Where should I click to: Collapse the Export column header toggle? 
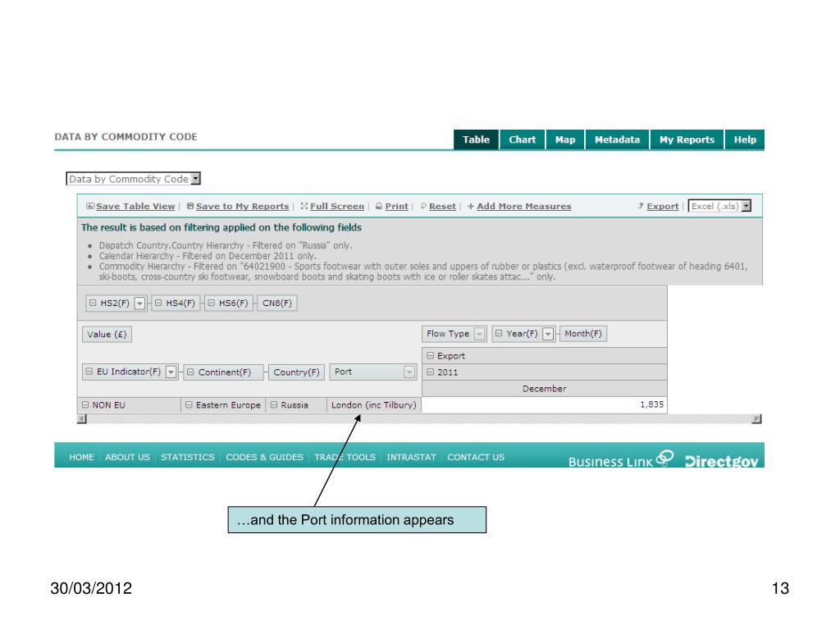coord(430,356)
